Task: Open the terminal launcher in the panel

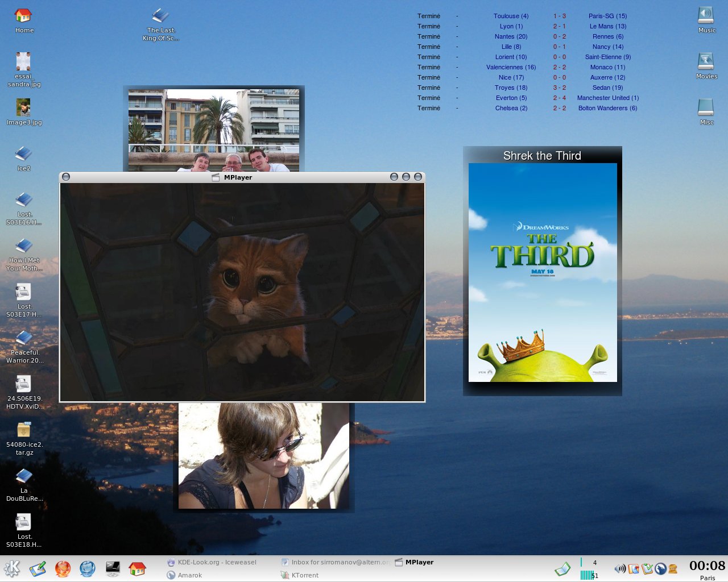Action: (113, 568)
